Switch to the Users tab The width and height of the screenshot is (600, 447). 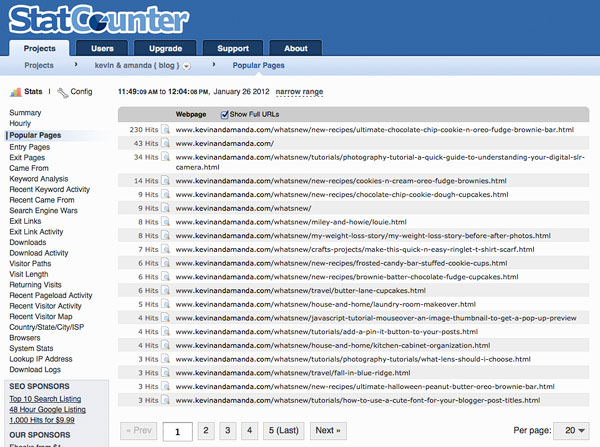tap(102, 49)
